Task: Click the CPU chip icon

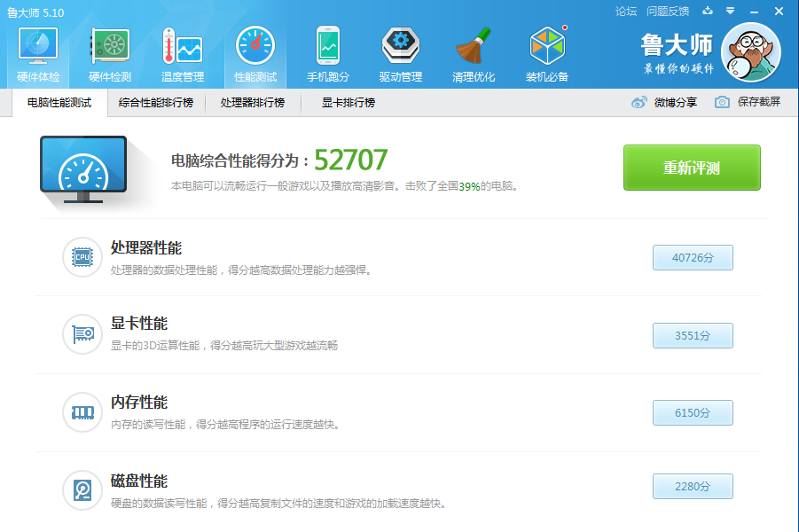Action: [x=82, y=257]
